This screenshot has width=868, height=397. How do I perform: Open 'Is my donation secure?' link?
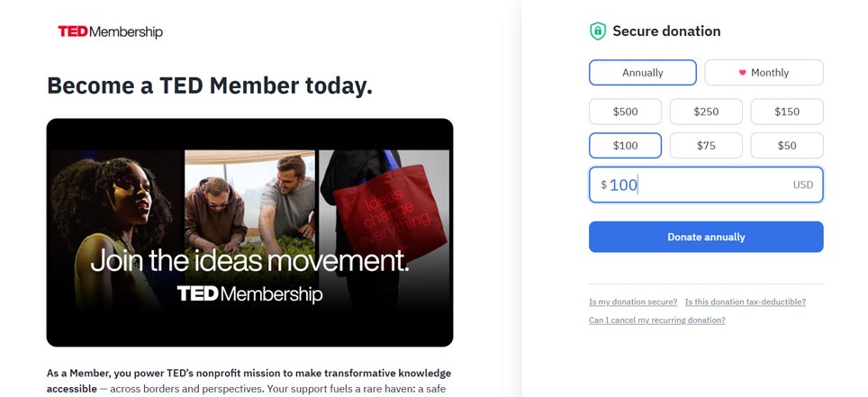[632, 302]
